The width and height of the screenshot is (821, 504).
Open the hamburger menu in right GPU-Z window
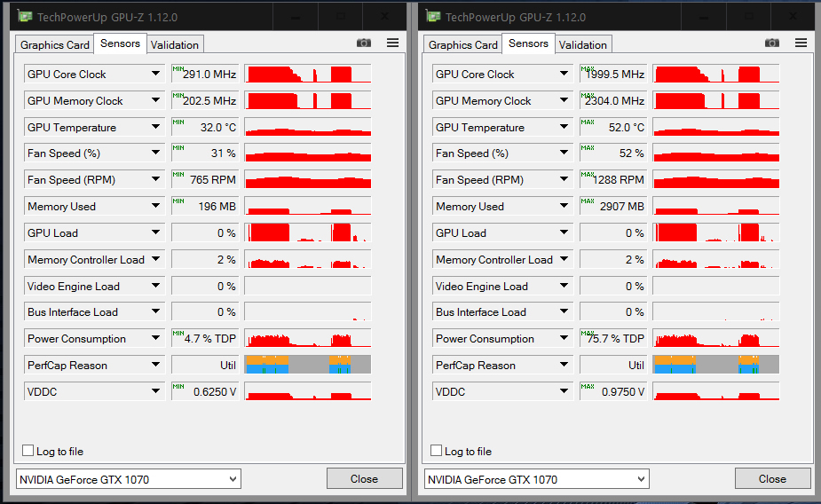801,43
